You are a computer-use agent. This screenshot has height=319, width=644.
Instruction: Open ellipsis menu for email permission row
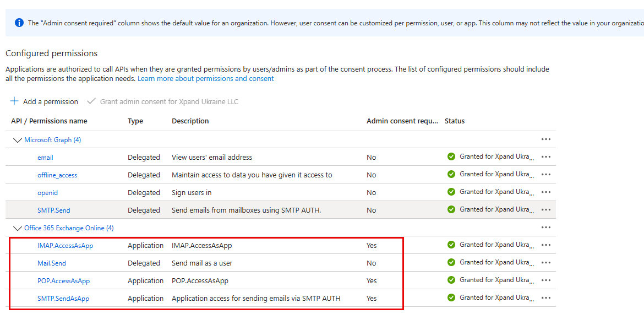coord(545,157)
